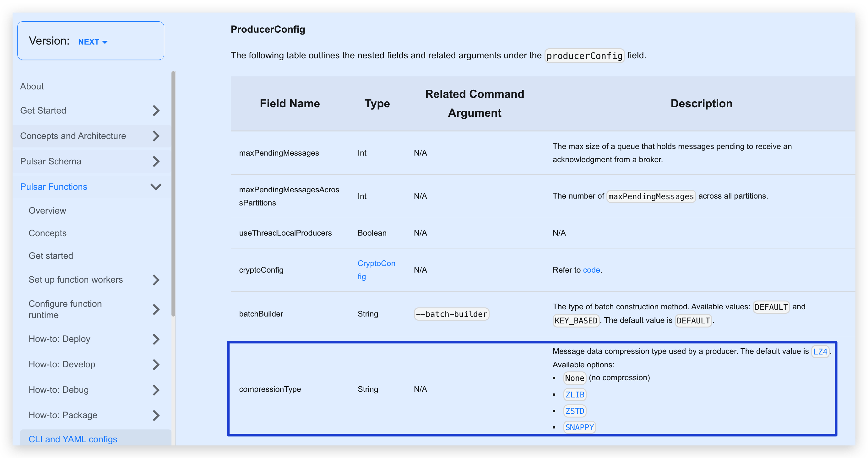Open the Version NEXT dropdown
Image resolution: width=868 pixels, height=458 pixels.
tap(93, 42)
